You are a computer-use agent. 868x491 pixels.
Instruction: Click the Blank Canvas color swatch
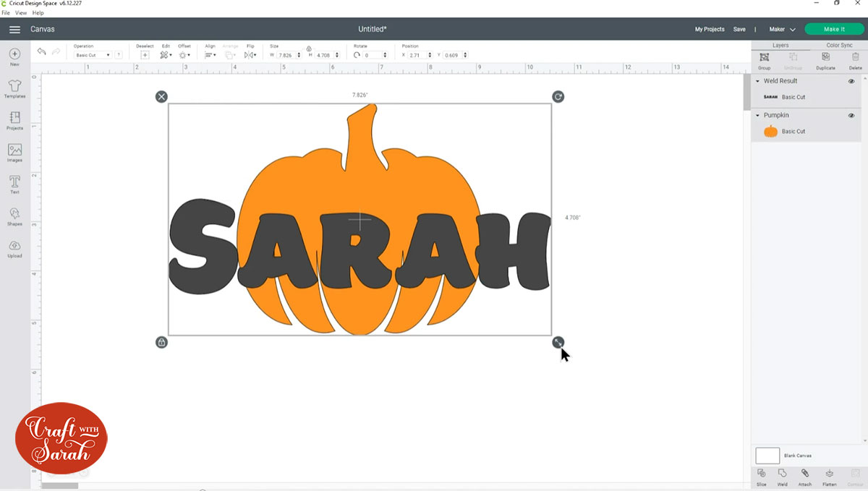point(769,455)
